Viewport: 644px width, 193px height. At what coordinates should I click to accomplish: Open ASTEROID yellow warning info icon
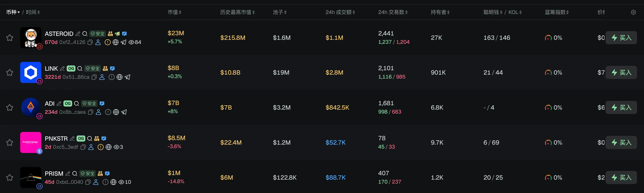click(107, 42)
